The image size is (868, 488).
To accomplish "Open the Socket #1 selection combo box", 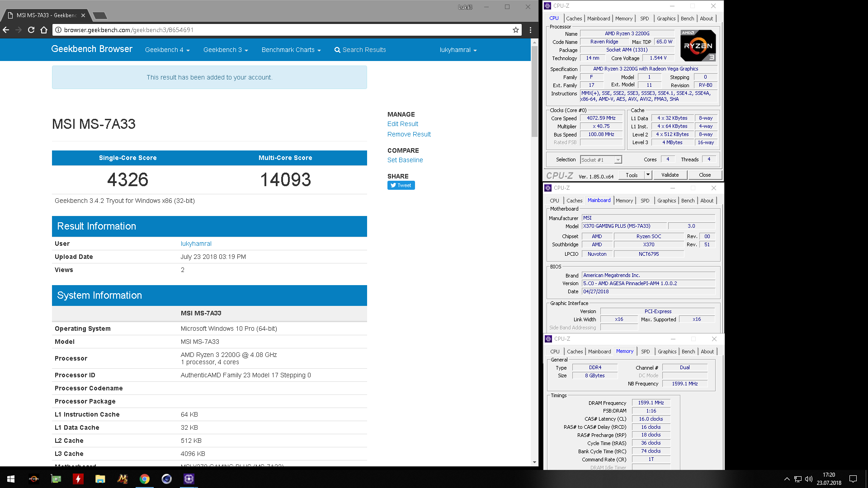I will click(601, 160).
